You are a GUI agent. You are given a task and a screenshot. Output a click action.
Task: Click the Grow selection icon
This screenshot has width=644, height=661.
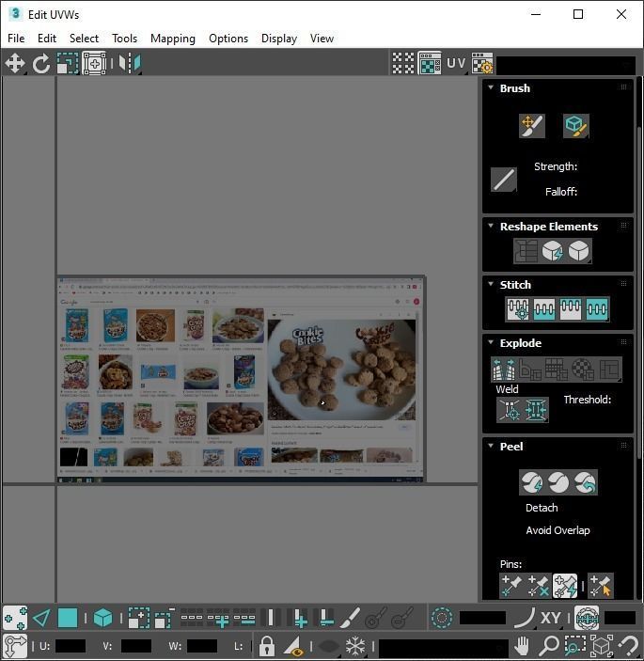point(138,618)
